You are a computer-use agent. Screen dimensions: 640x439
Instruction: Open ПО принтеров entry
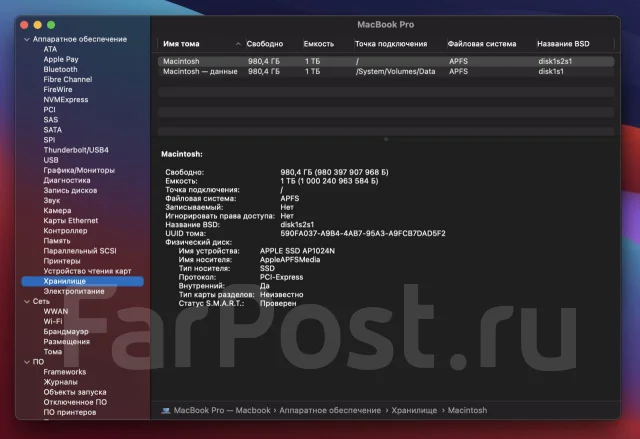click(x=70, y=412)
